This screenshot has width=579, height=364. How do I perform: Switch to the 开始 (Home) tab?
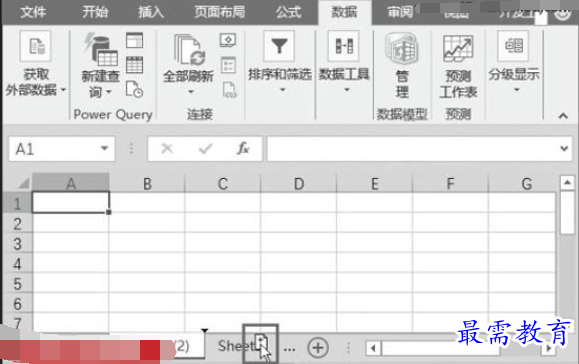pos(95,12)
